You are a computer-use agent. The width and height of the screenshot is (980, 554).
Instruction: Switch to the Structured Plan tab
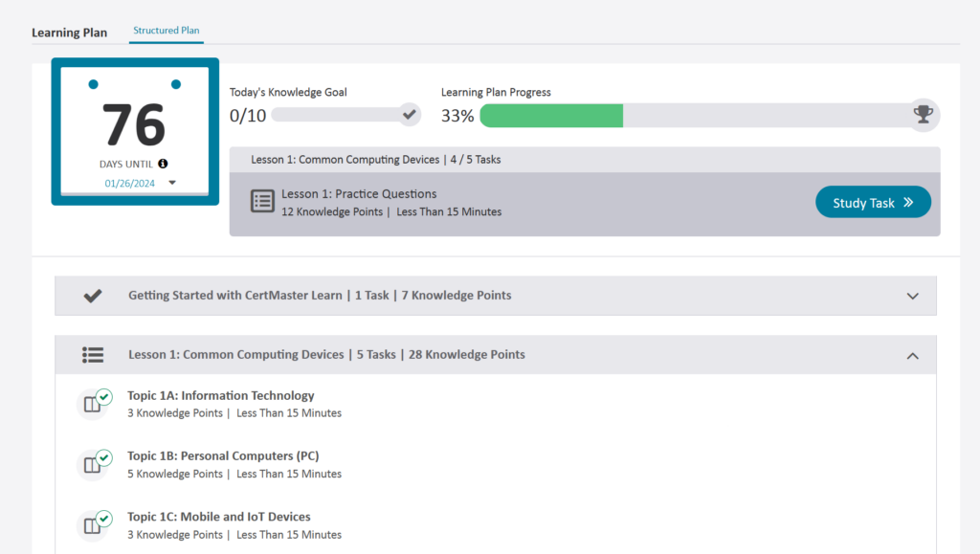coord(167,31)
